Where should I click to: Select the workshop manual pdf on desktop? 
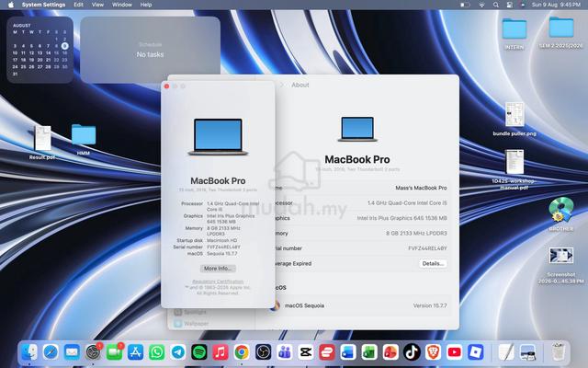[x=514, y=162]
